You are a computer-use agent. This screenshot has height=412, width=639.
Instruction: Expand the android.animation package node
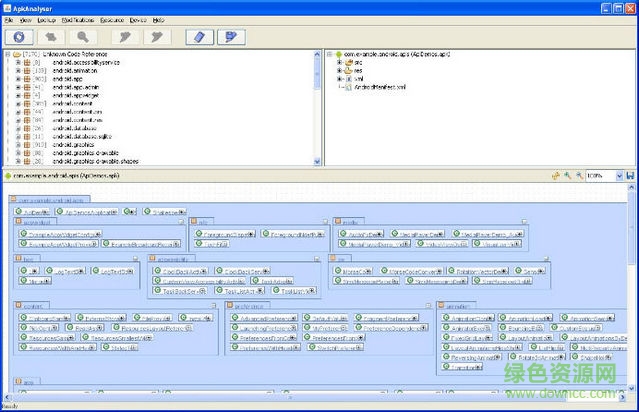[x=17, y=70]
